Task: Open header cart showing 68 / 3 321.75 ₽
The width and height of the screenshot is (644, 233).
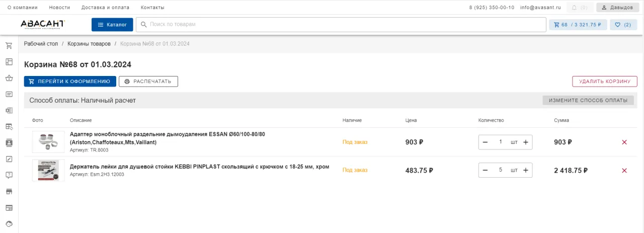Action: click(578, 25)
